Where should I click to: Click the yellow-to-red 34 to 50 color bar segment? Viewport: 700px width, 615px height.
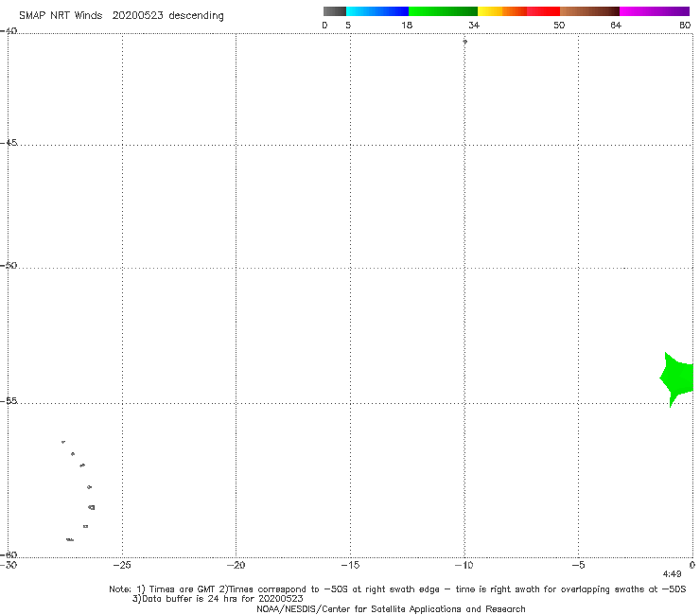[x=518, y=11]
